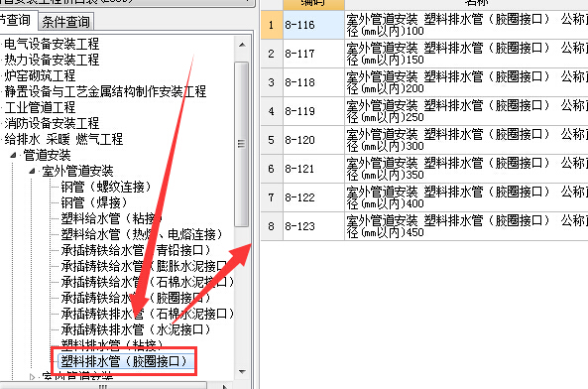Screen dimensions: 588x389
Task: Click the 名称 column header
Action: tap(466, 4)
